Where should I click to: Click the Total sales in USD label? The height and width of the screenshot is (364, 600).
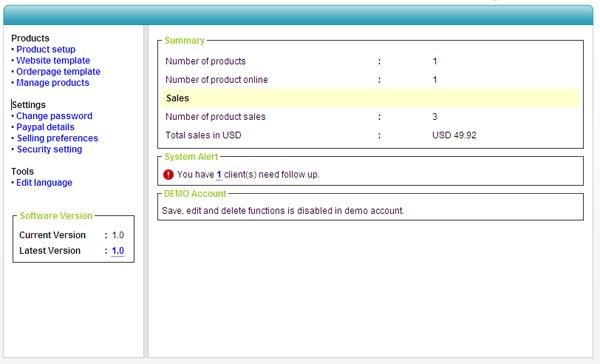203,135
